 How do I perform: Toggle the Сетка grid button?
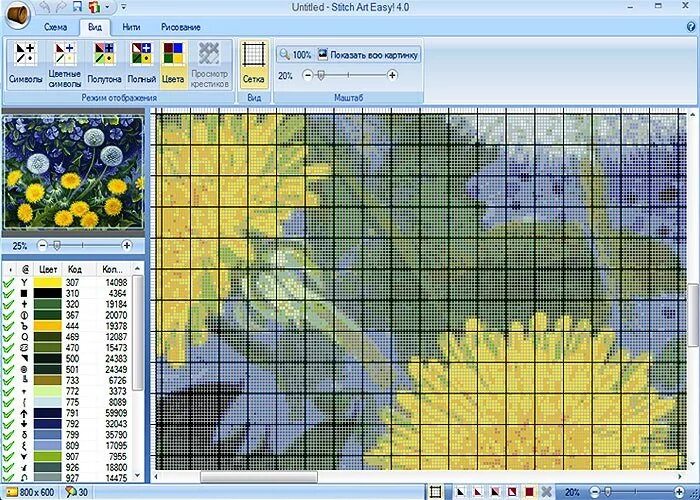254,63
